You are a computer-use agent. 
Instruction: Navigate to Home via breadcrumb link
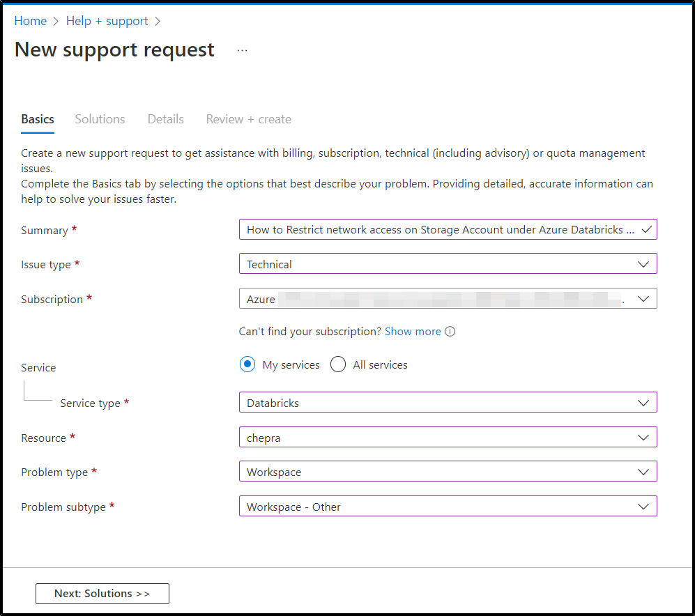point(30,21)
